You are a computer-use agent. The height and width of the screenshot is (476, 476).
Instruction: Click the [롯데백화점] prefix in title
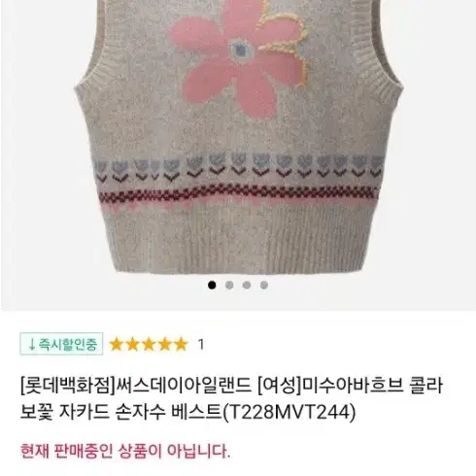pyautogui.click(x=68, y=386)
